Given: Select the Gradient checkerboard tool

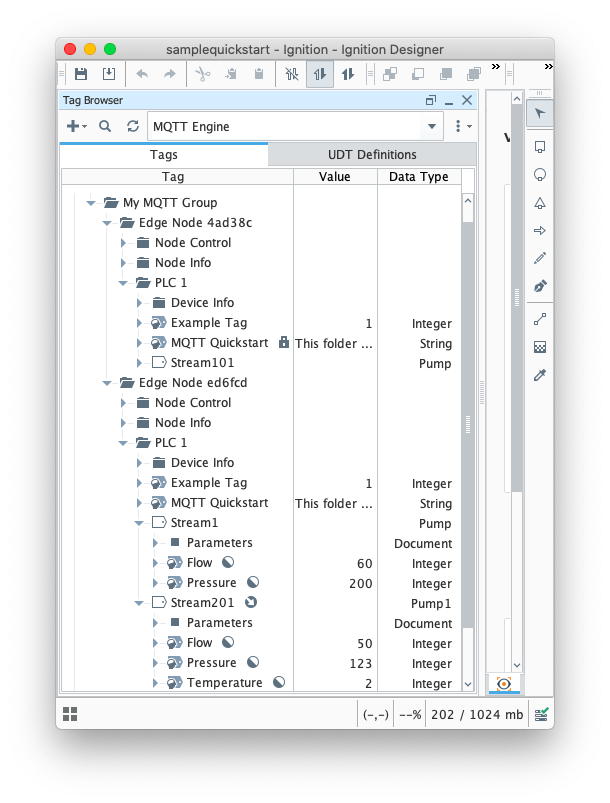Looking at the screenshot, I should [540, 347].
